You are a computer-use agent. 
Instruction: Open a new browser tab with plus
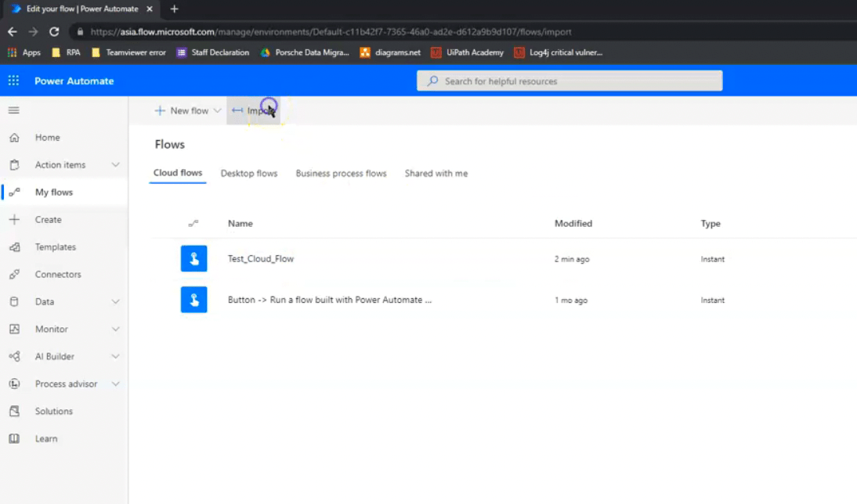click(175, 9)
